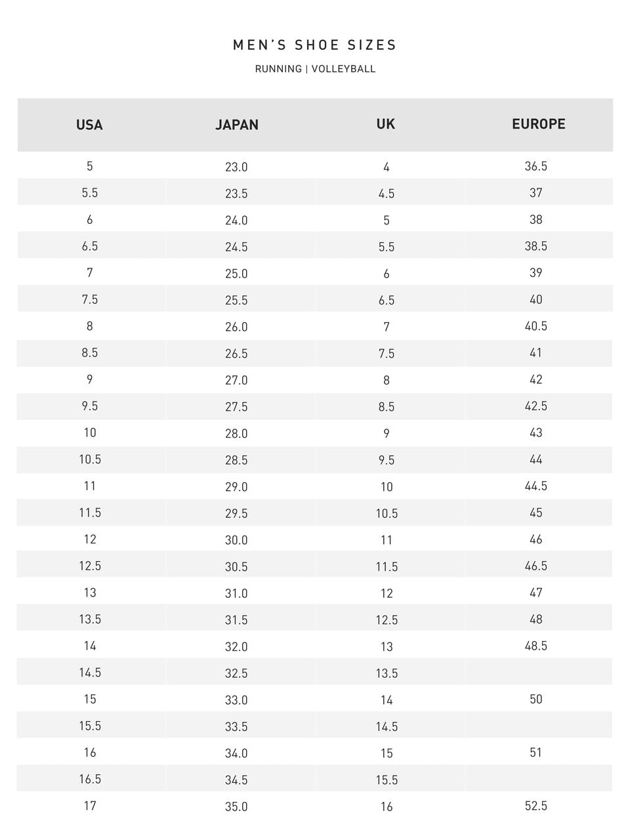Click the USA column header
Screen dimensions: 630x840
pos(89,125)
